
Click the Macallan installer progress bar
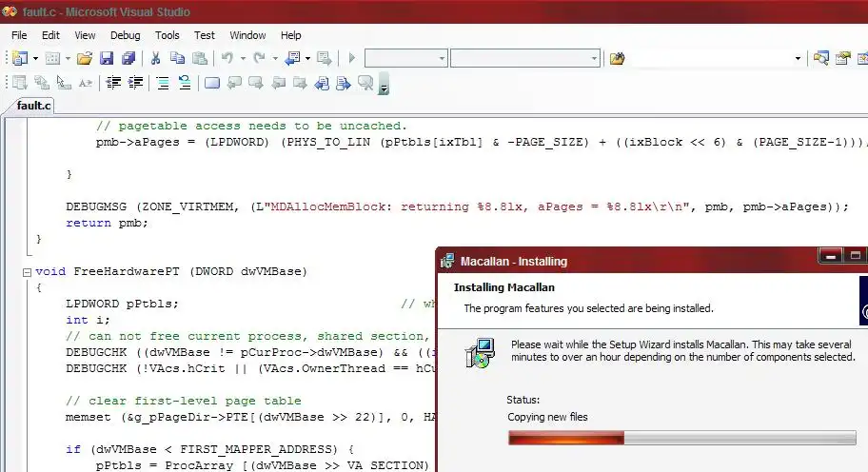point(682,439)
